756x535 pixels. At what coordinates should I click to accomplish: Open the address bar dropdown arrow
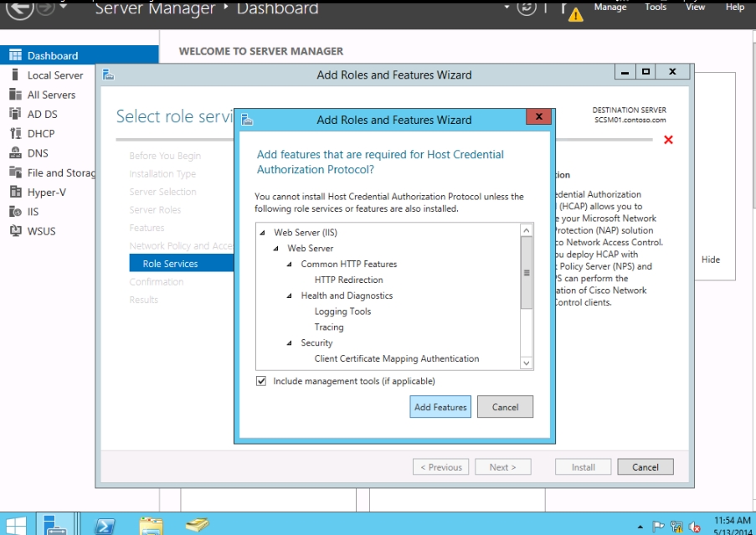[x=507, y=7]
